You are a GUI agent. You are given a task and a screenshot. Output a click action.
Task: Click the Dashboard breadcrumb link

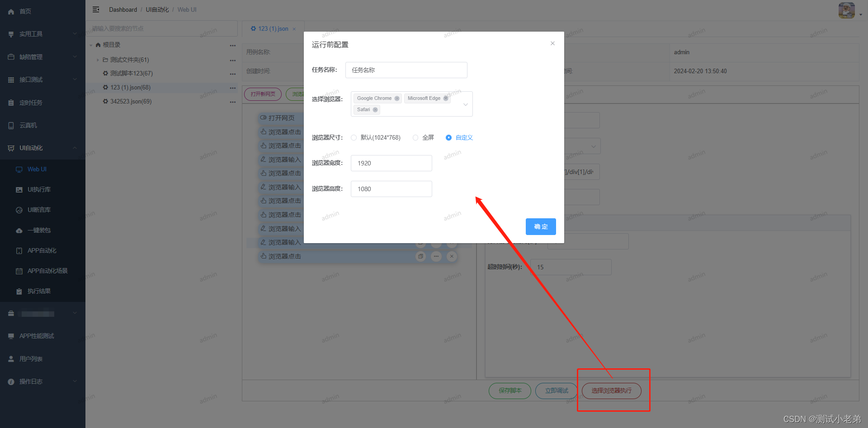coord(123,9)
